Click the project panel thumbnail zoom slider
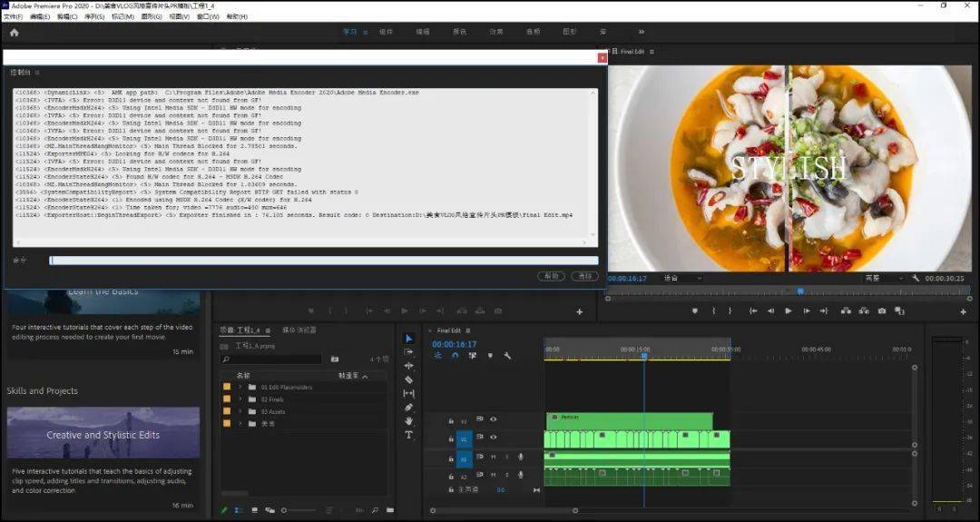980x522 pixels. point(300,510)
